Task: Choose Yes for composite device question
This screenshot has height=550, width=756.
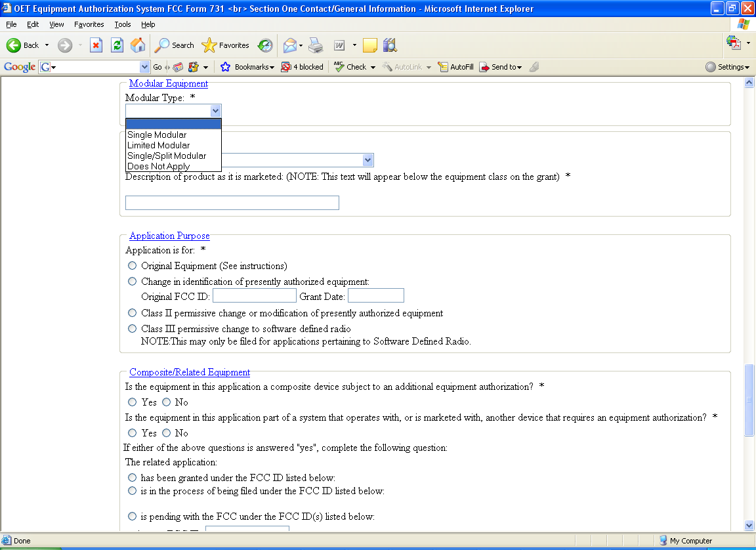Action: (x=132, y=402)
